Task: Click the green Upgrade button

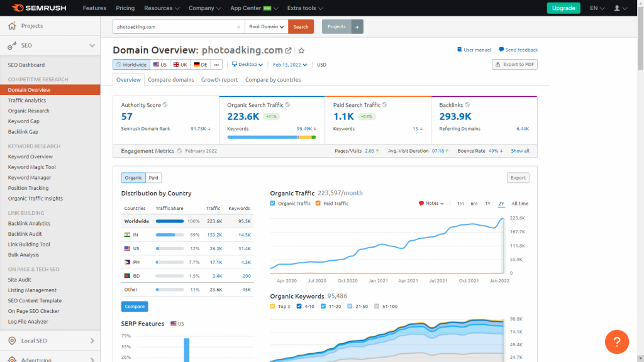Action: tap(563, 8)
